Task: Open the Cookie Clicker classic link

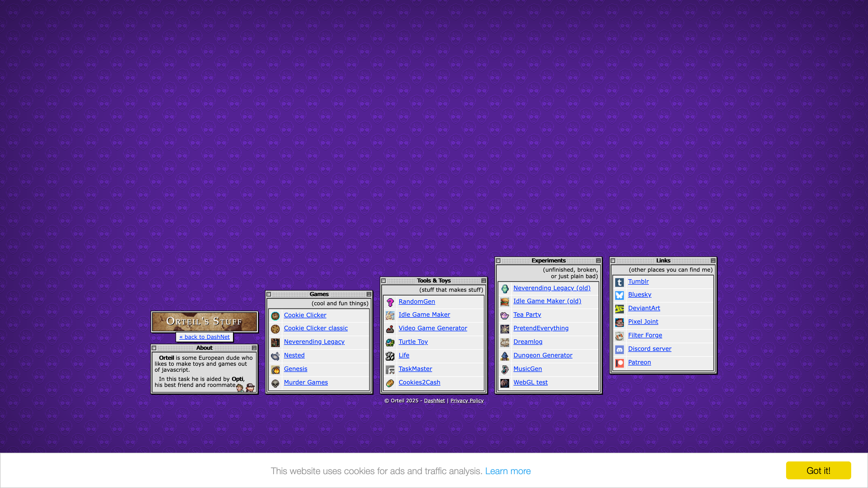Action: (x=316, y=328)
